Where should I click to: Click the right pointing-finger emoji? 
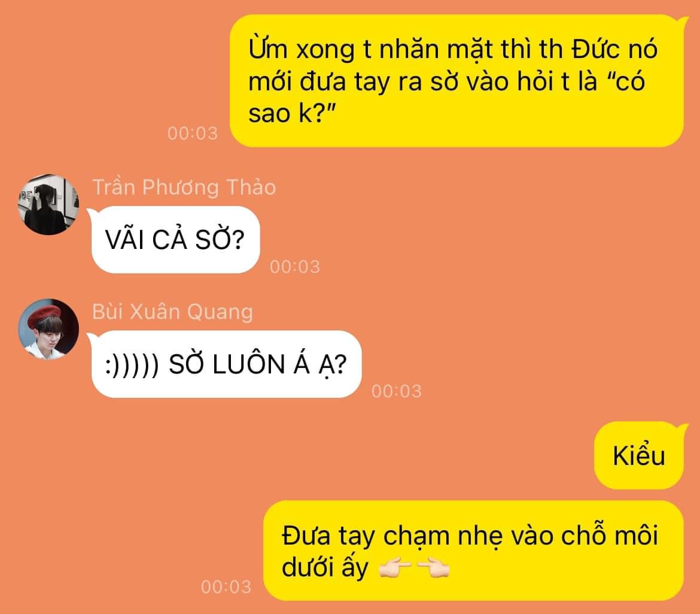click(x=434, y=568)
